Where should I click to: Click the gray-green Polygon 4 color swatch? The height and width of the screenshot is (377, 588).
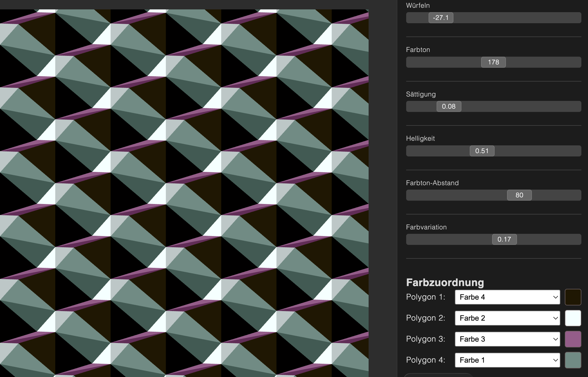pyautogui.click(x=573, y=360)
